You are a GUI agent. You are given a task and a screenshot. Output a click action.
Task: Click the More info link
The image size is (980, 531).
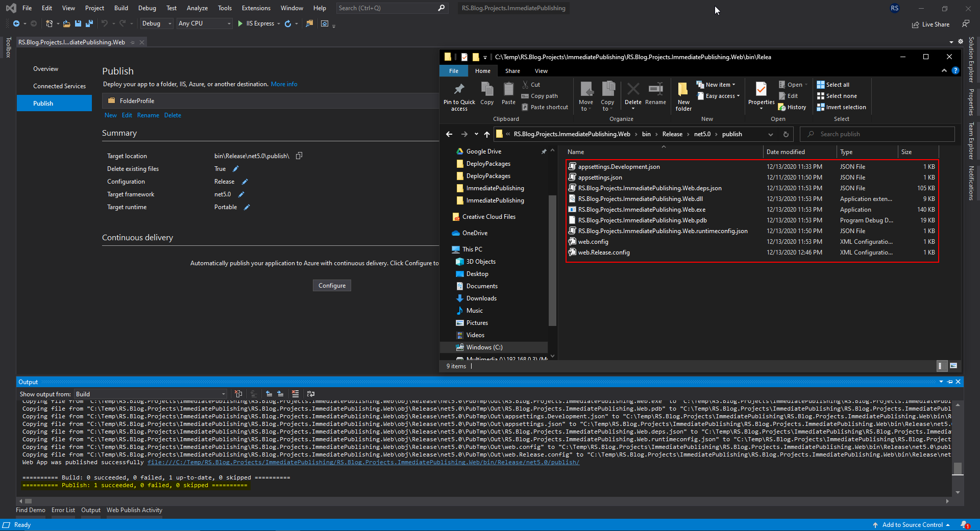coord(284,84)
